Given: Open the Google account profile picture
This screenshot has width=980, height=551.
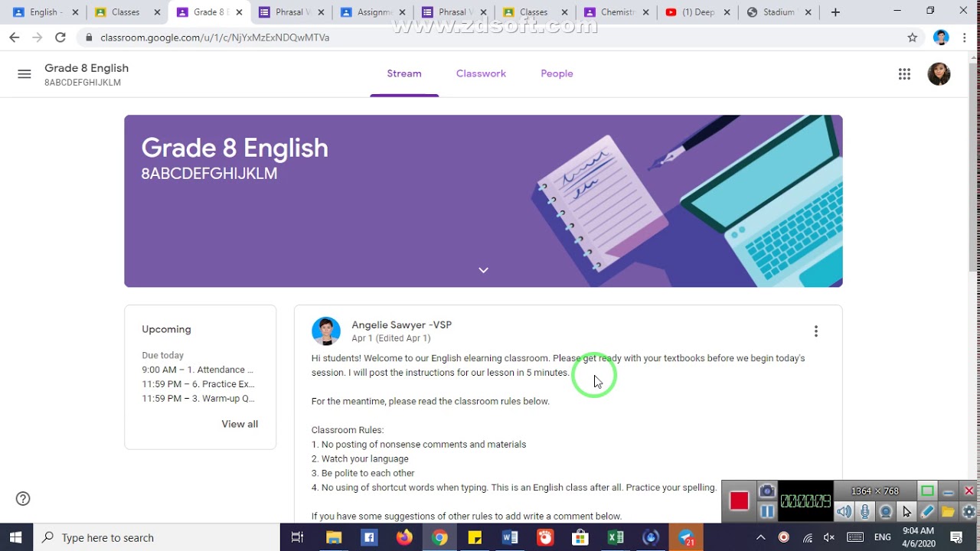Looking at the screenshot, I should [939, 74].
